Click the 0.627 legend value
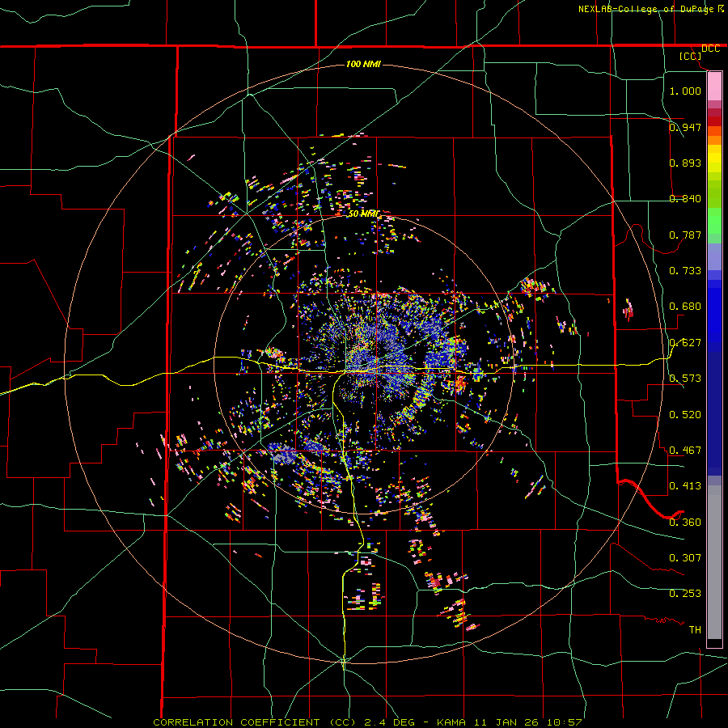728x728 pixels. (685, 343)
